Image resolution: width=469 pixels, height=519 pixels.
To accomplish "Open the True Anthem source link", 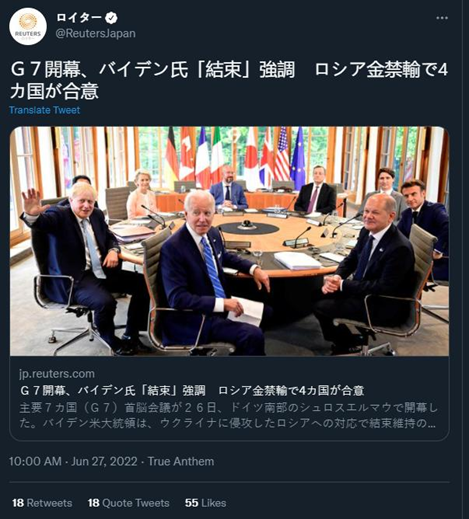I will click(181, 462).
